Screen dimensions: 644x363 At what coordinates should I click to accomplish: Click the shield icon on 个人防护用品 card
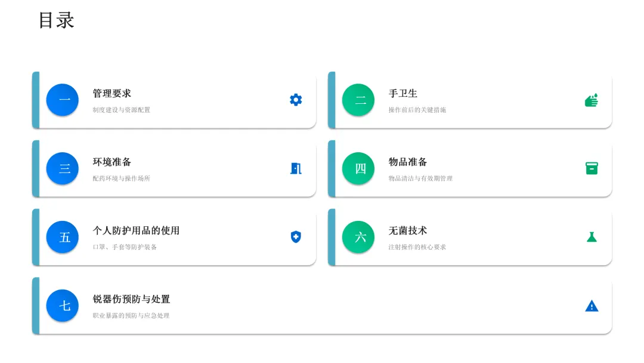[x=296, y=237]
